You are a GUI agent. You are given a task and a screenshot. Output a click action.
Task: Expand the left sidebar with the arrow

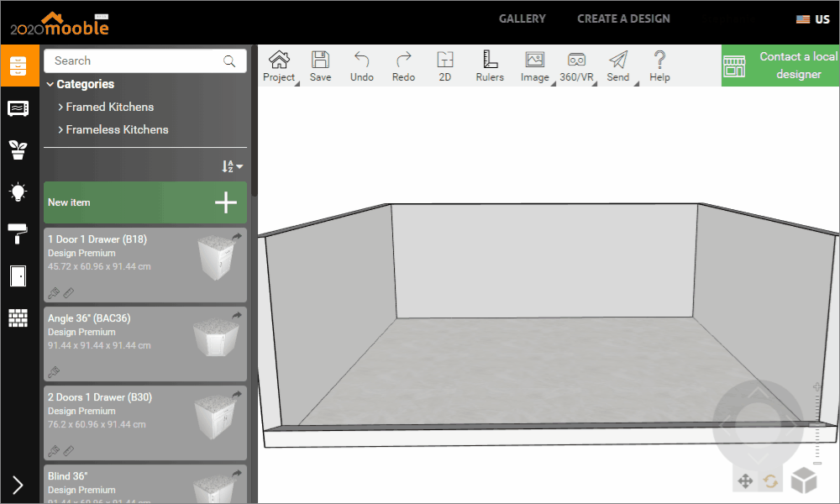pos(18,485)
